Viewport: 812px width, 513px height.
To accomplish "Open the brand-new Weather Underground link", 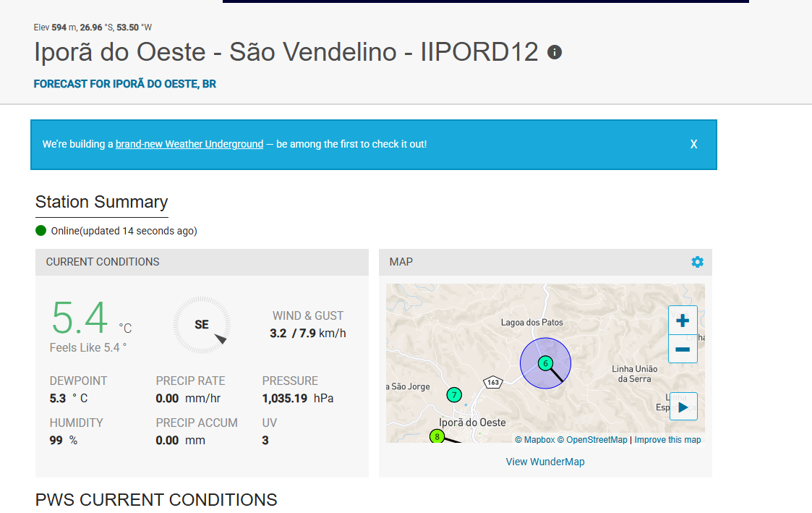I will coord(189,144).
